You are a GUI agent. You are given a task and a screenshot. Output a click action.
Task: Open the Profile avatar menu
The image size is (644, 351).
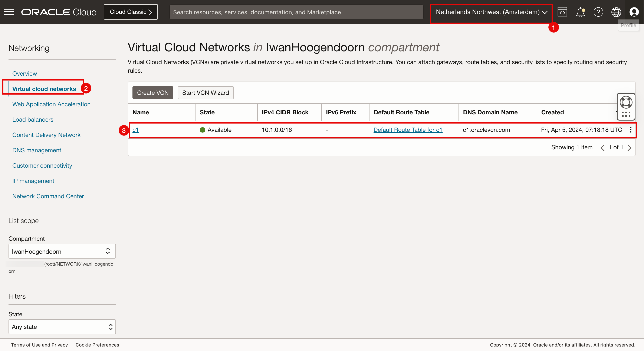coord(634,12)
